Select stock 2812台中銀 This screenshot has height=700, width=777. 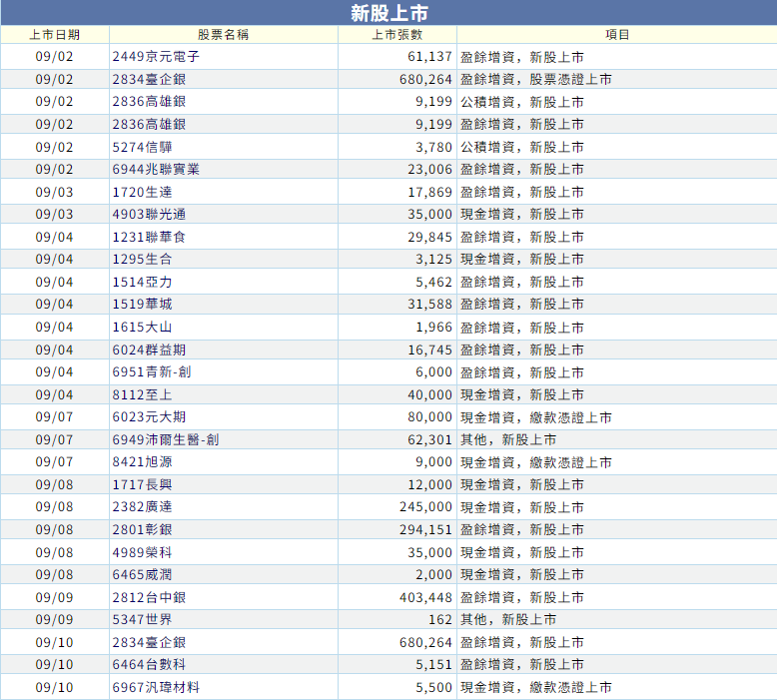click(x=149, y=598)
